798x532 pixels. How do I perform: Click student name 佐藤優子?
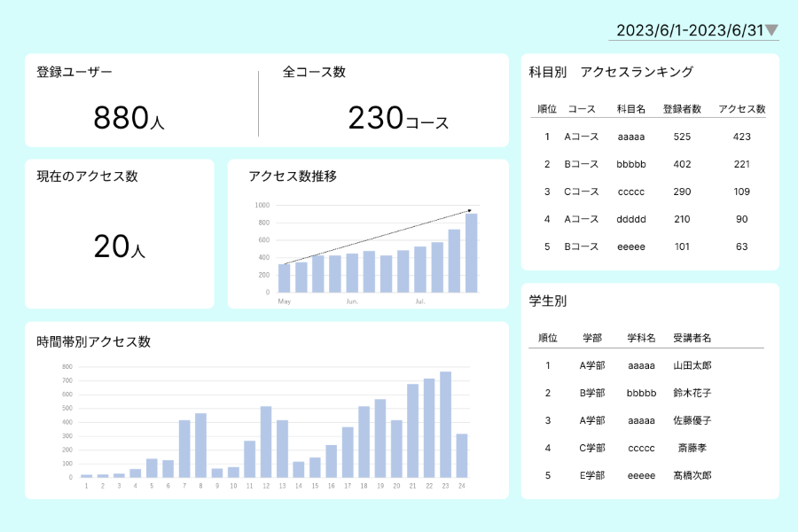[692, 420]
